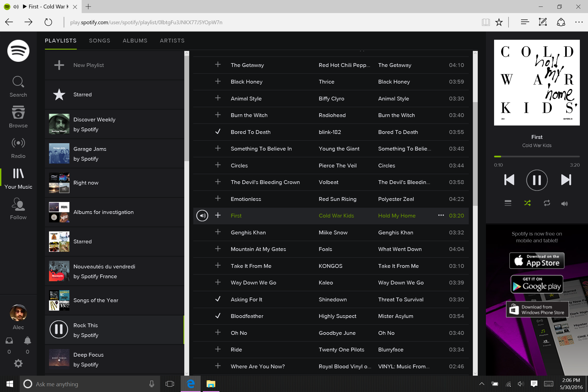Viewport: 588px width, 392px height.
Task: Open Alec's profile picture
Action: (x=18, y=313)
